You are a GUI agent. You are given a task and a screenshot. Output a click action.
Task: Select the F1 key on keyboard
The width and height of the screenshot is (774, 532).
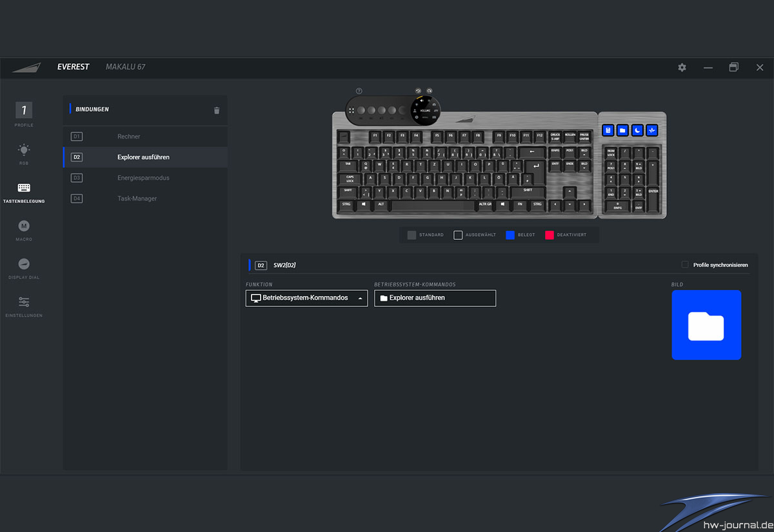point(375,136)
